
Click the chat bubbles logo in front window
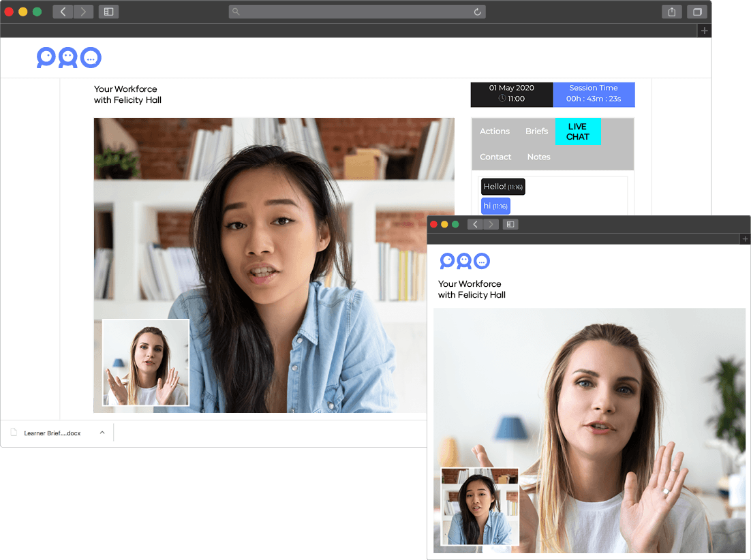465,261
